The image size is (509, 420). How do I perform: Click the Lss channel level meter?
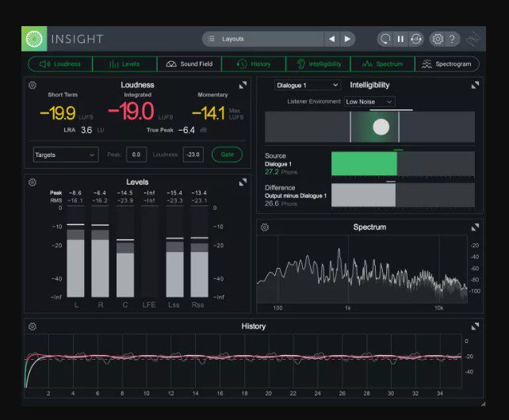[x=174, y=252]
